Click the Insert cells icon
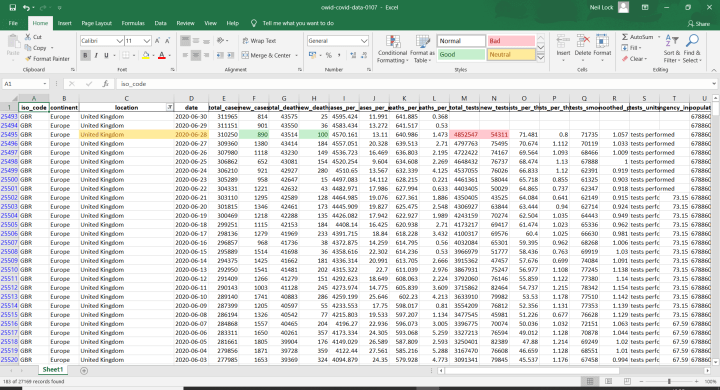 point(563,42)
